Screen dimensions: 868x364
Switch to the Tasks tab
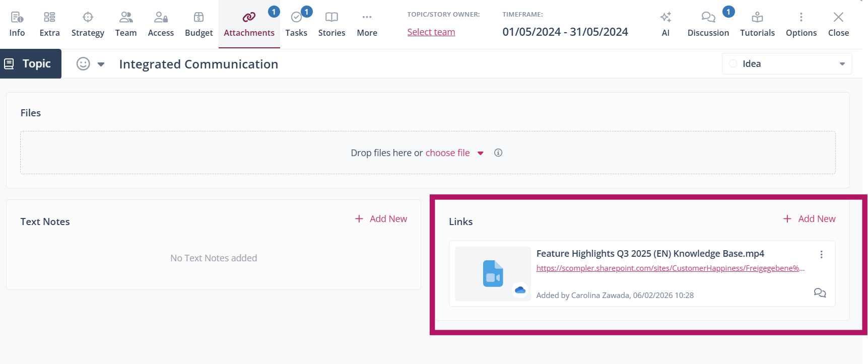click(296, 24)
